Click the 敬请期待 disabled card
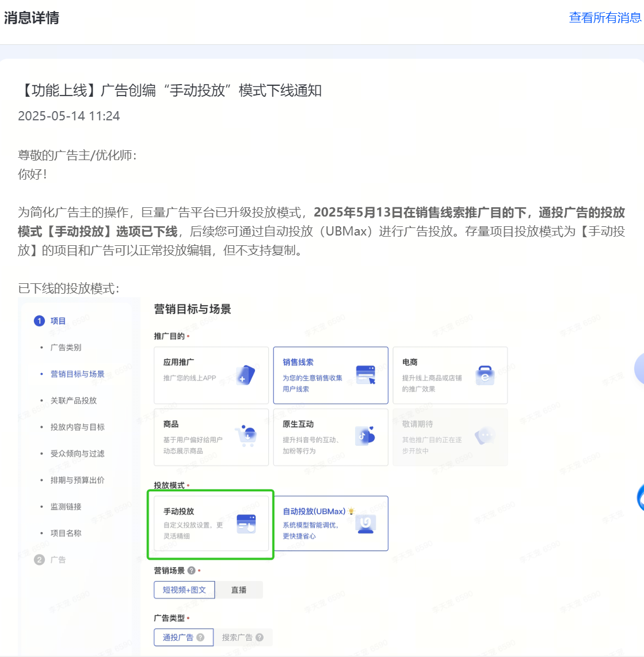Screen dimensions: 644x657 click(x=449, y=437)
